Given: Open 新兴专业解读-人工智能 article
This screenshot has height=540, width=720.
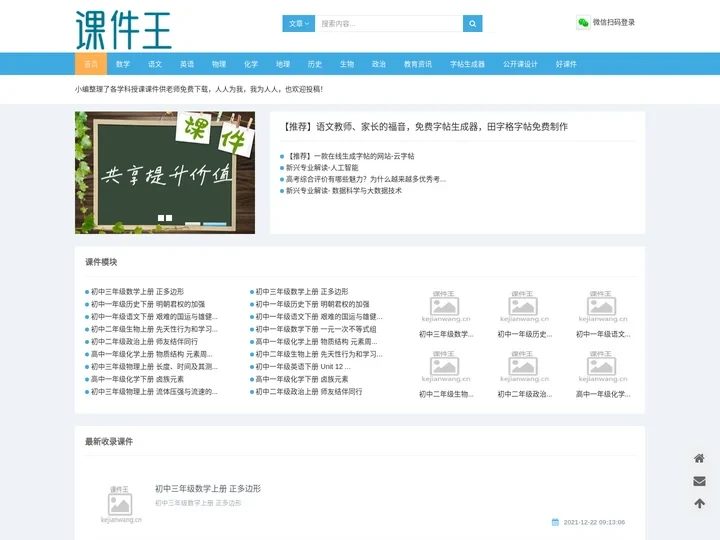Looking at the screenshot, I should click(x=322, y=168).
